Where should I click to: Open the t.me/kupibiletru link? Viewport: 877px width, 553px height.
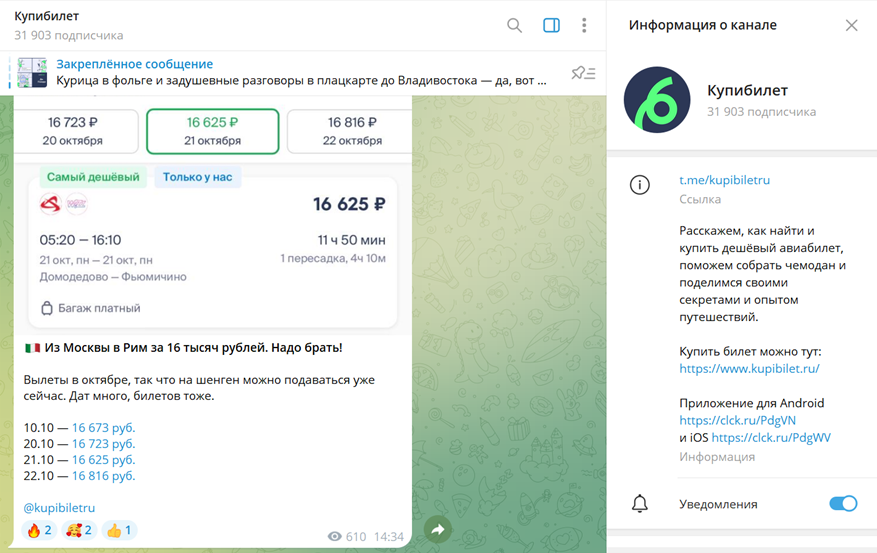tap(724, 180)
